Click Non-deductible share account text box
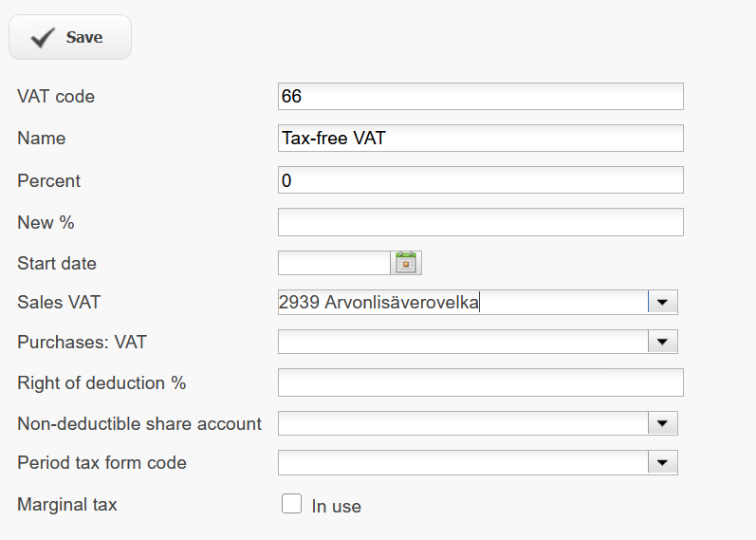The width and height of the screenshot is (756, 540). [x=463, y=423]
